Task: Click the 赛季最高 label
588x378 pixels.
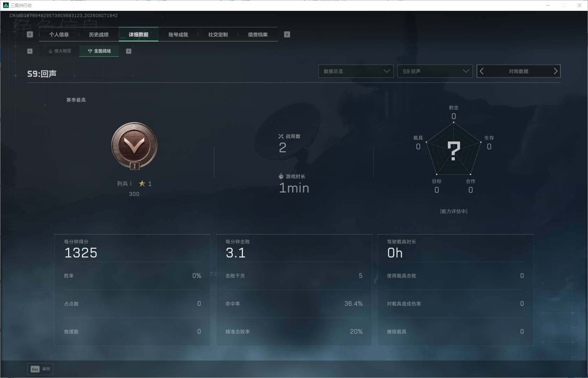Action: [x=76, y=100]
